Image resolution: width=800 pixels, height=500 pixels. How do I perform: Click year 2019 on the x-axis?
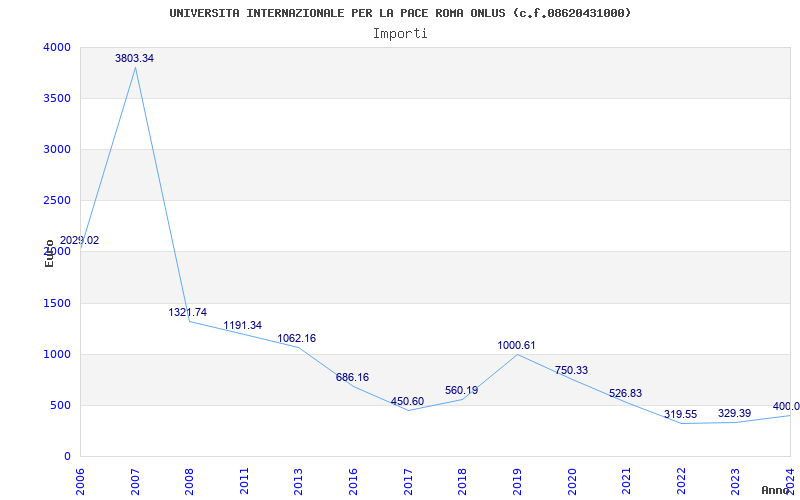[517, 481]
